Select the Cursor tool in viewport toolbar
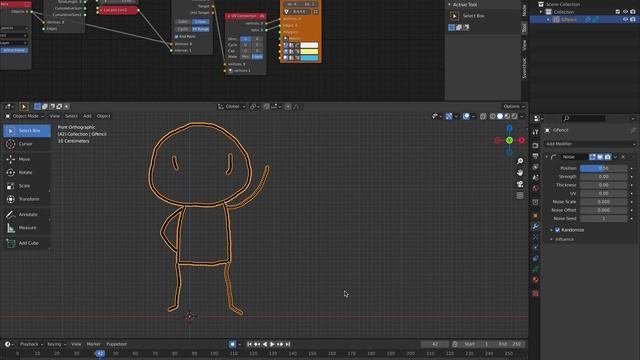640x360 pixels. [x=27, y=144]
